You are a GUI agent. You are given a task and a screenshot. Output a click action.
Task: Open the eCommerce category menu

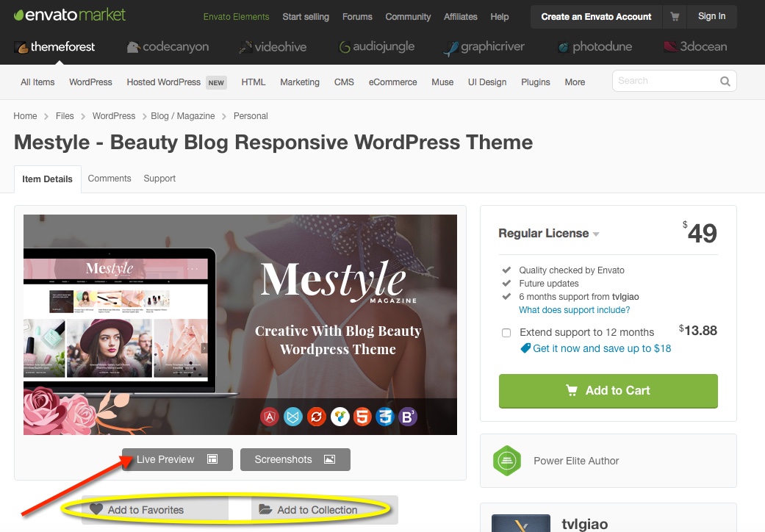coord(392,82)
